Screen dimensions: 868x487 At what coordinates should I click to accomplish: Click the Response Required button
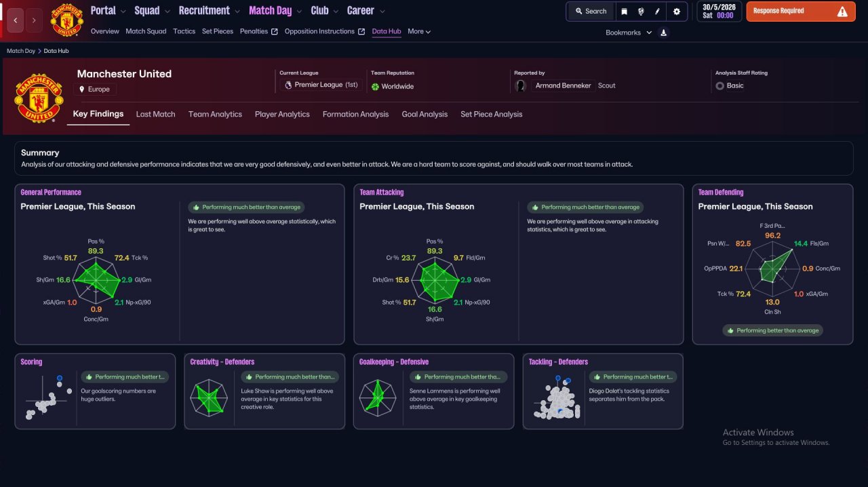tap(800, 12)
